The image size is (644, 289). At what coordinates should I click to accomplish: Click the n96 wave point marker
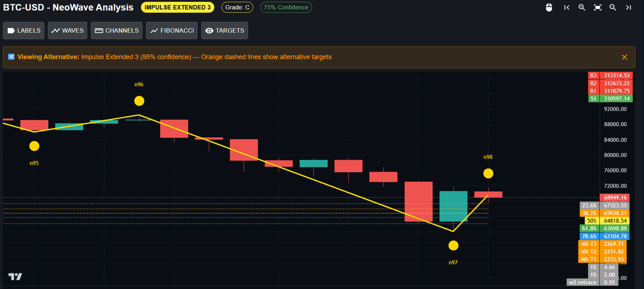[139, 100]
